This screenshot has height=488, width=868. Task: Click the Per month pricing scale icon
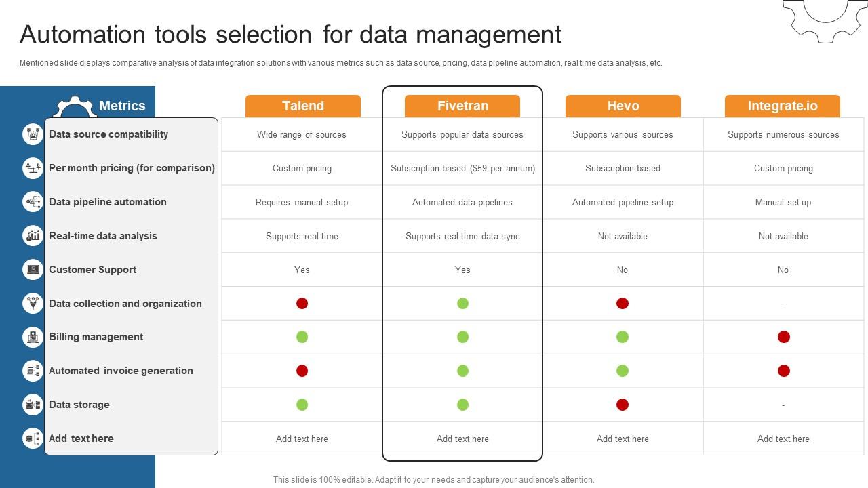pos(33,168)
